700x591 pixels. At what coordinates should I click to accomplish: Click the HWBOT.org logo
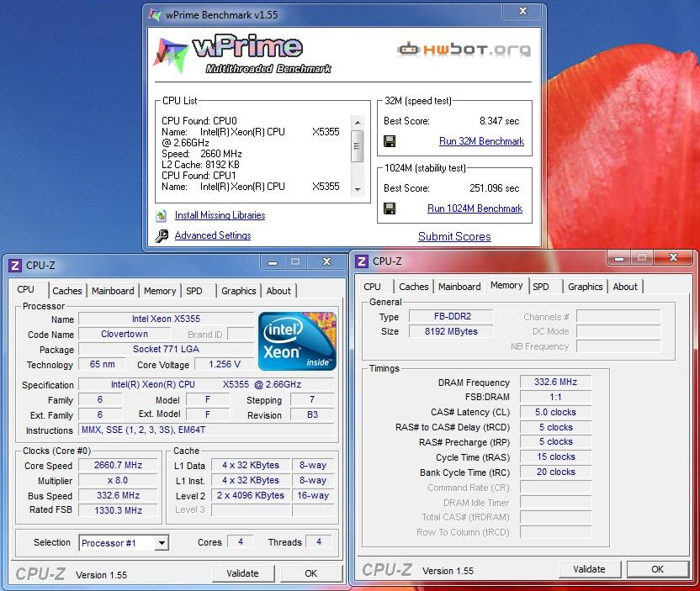(x=464, y=49)
